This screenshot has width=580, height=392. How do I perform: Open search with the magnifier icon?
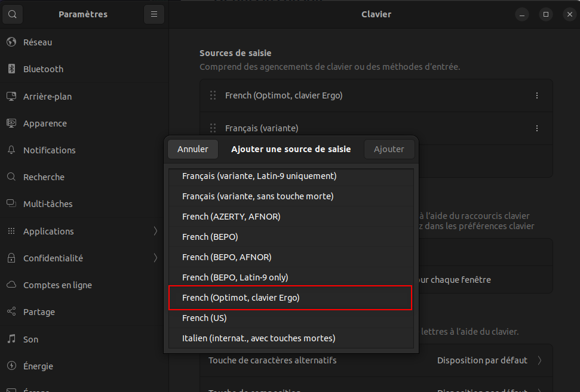pyautogui.click(x=13, y=14)
